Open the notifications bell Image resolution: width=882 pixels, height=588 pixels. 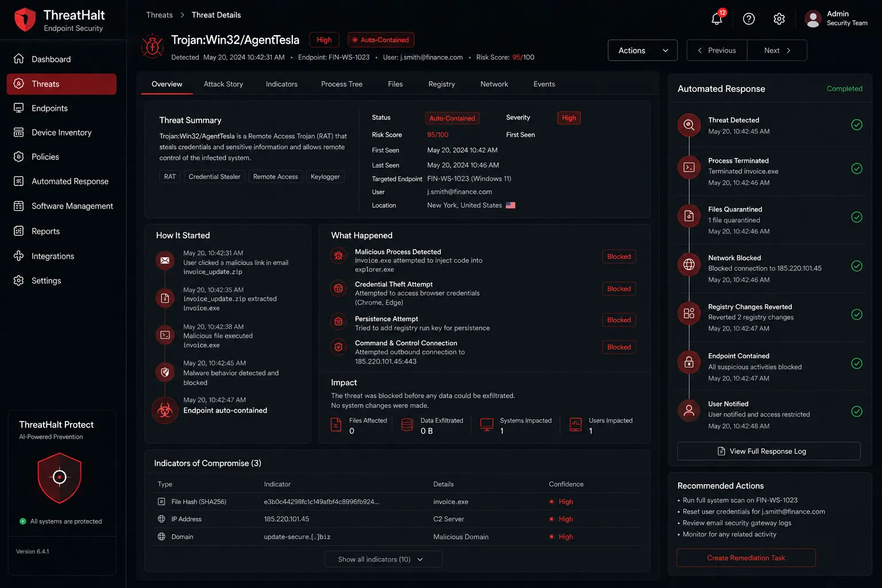717,18
